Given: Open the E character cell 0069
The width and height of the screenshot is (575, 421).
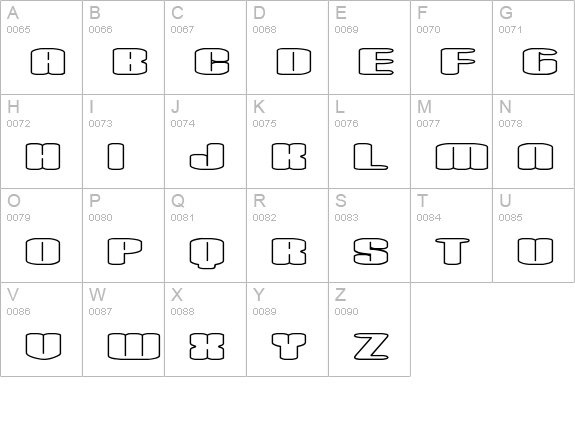Looking at the screenshot, I should pos(370,47).
